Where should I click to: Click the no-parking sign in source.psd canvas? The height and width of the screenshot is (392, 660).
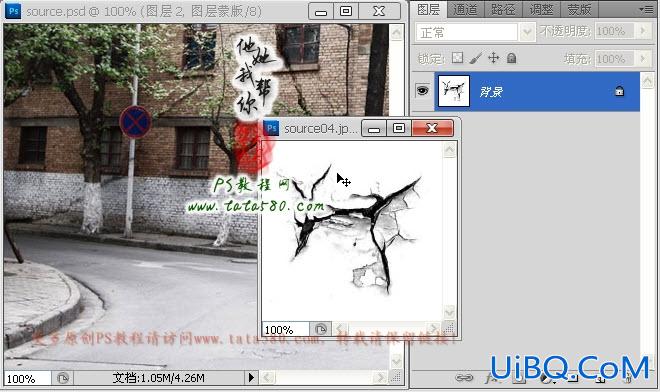(135, 122)
